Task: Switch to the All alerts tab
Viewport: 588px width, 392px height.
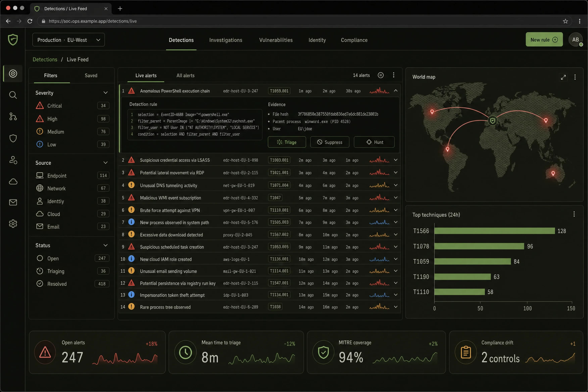Action: pyautogui.click(x=185, y=76)
